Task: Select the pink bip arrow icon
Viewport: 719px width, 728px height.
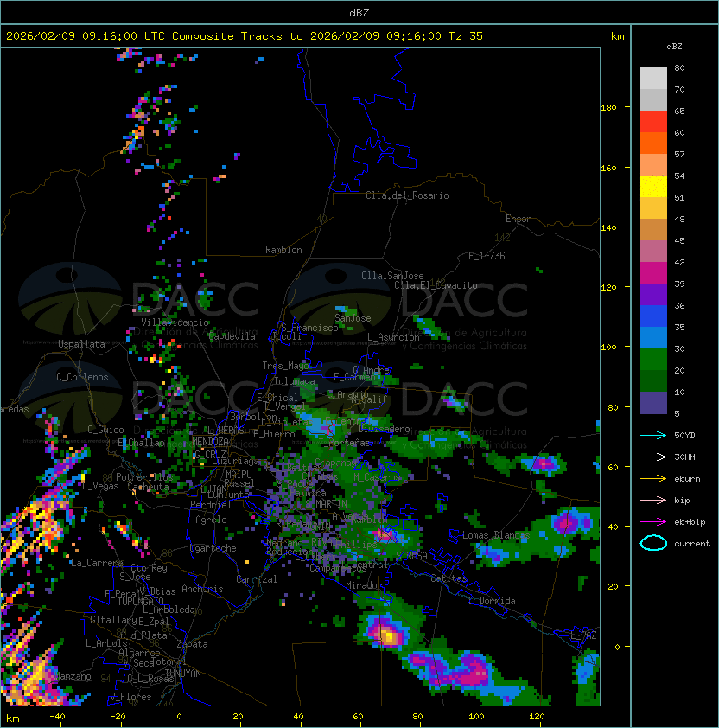Action: tap(653, 500)
